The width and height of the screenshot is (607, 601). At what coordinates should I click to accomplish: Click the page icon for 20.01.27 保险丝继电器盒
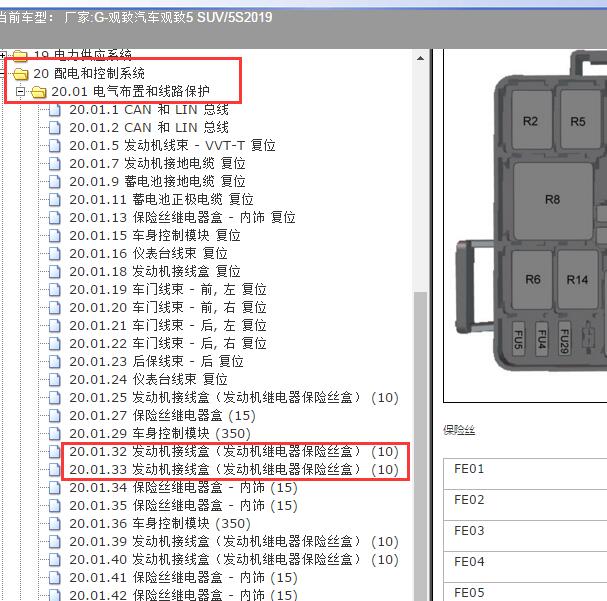point(55,415)
